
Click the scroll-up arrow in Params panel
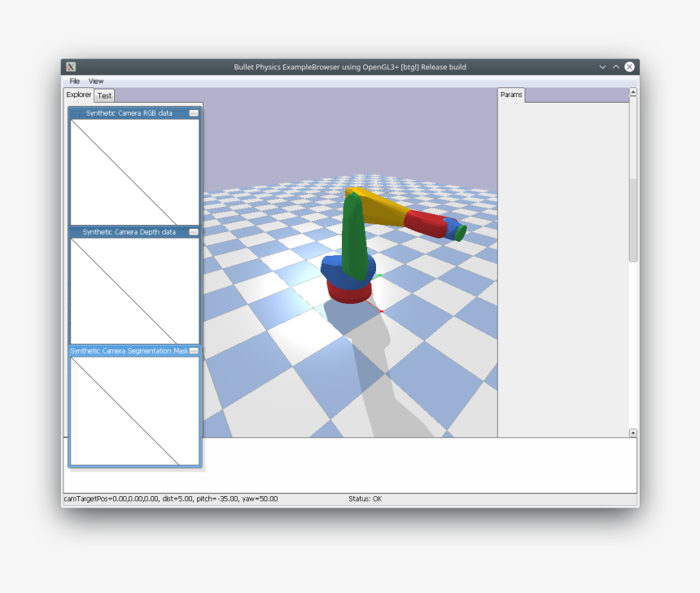[633, 93]
